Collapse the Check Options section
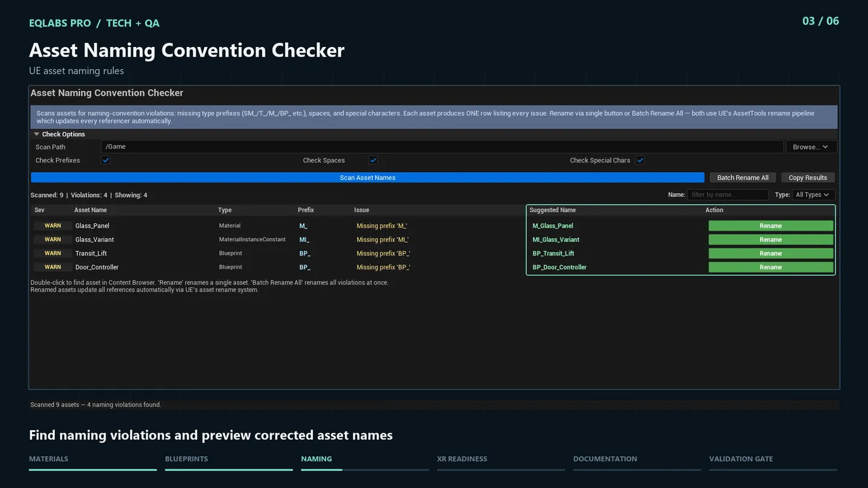The height and width of the screenshot is (488, 868). (x=37, y=134)
